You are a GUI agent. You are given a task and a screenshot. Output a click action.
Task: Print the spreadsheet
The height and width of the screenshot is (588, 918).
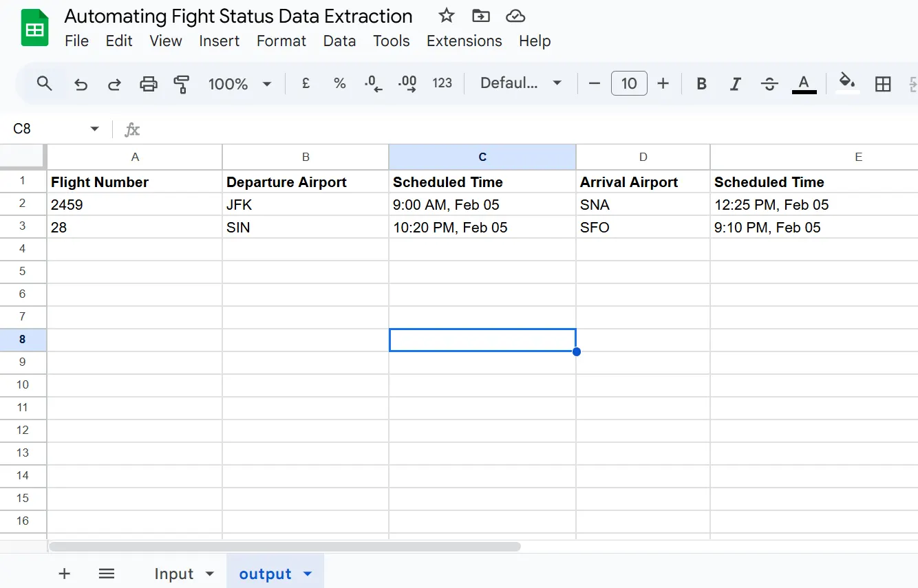coord(149,84)
